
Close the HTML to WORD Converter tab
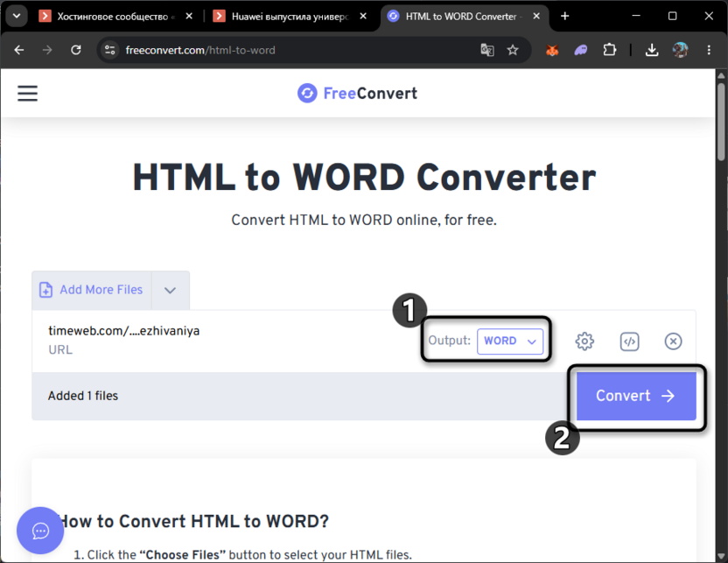tap(536, 17)
